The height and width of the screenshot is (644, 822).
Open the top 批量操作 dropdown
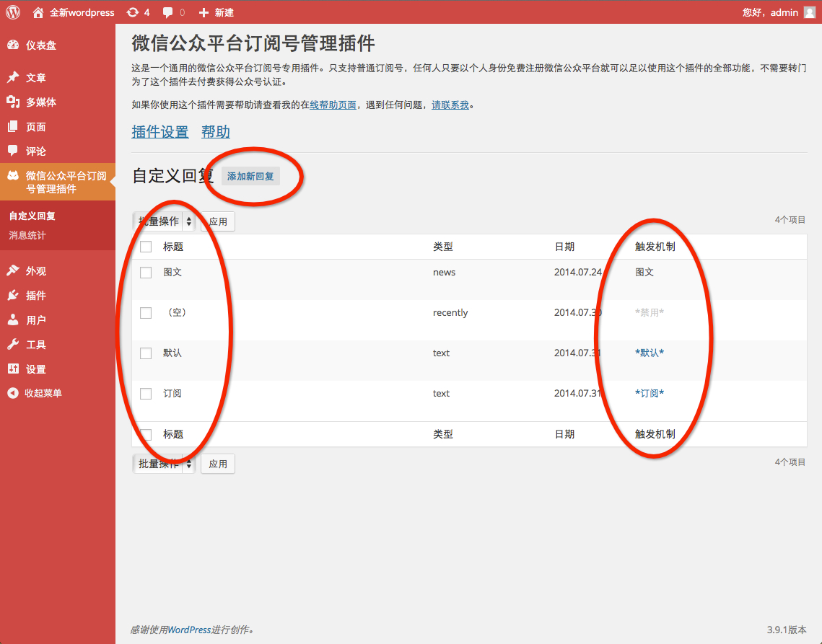click(x=164, y=221)
